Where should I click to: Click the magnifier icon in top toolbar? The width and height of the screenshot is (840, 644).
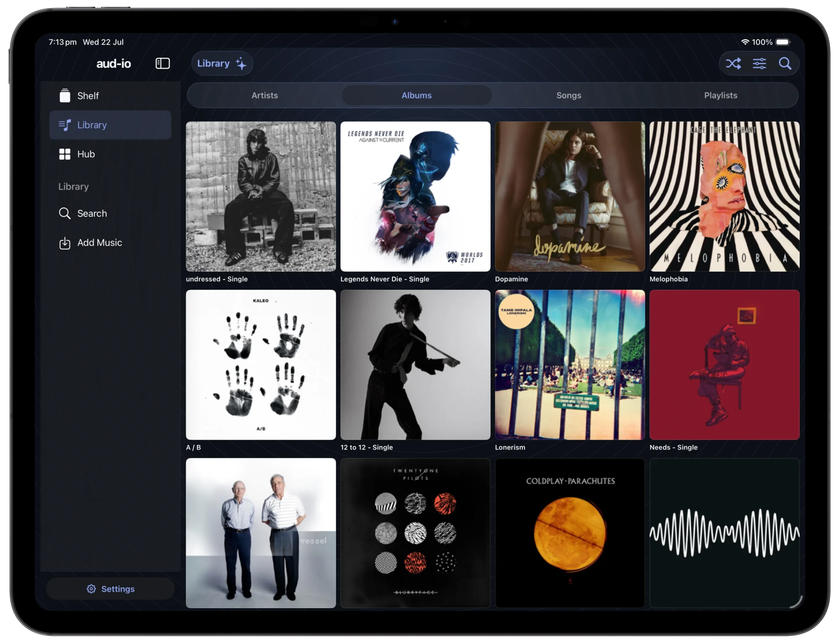pyautogui.click(x=785, y=63)
